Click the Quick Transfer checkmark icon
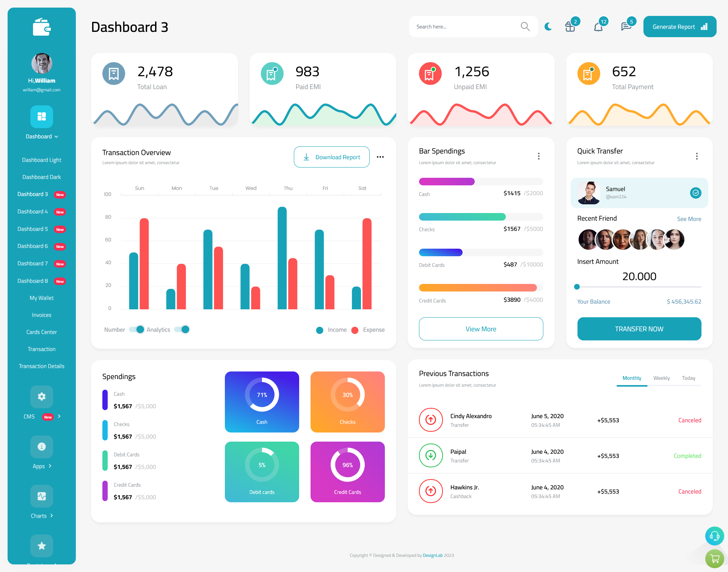The image size is (728, 572). [695, 192]
